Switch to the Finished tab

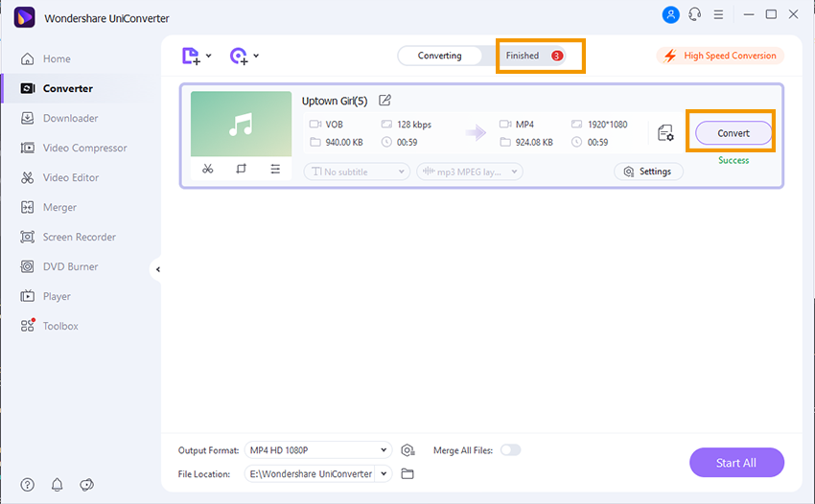click(523, 56)
